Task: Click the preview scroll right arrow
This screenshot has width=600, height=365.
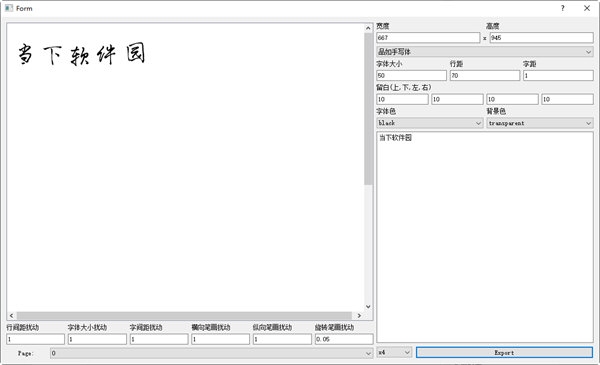Action: [359, 316]
